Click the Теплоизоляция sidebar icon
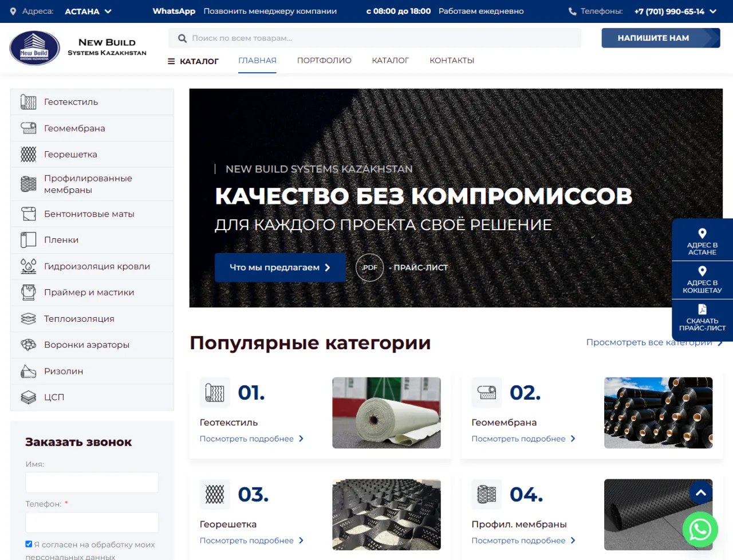 [29, 318]
